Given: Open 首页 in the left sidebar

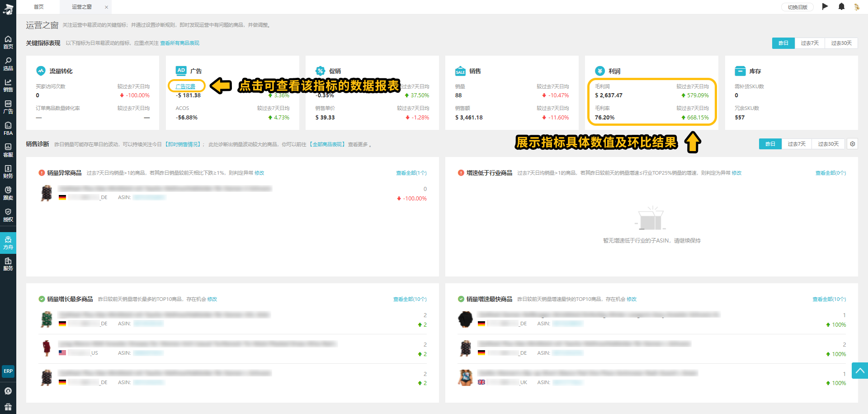Looking at the screenshot, I should click(x=8, y=42).
